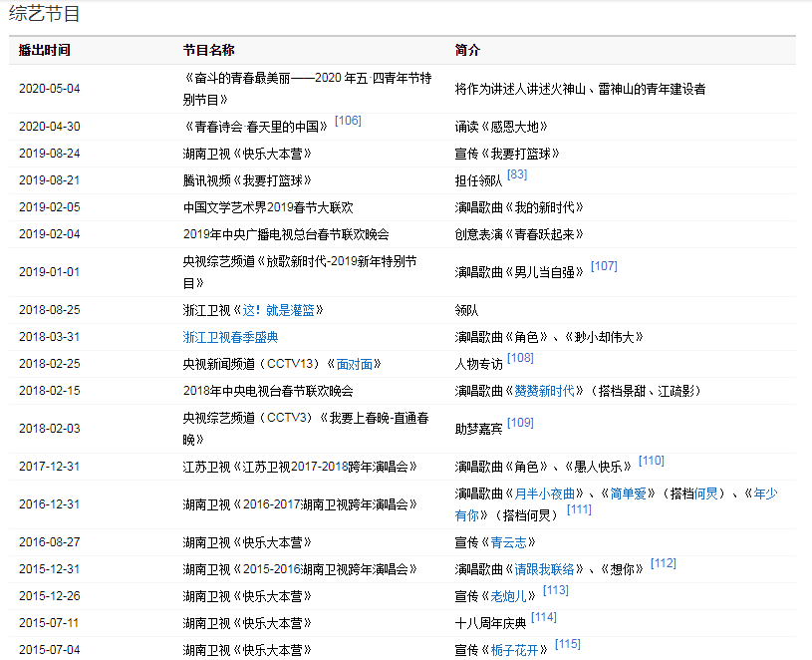
Task: Click citation [83] beside 担任领队
Action: [517, 174]
